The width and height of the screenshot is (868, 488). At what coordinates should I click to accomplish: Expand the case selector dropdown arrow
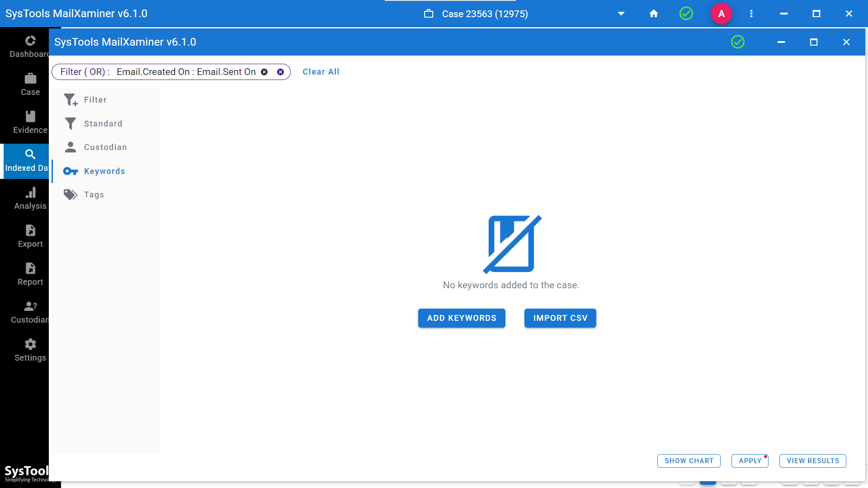click(621, 14)
